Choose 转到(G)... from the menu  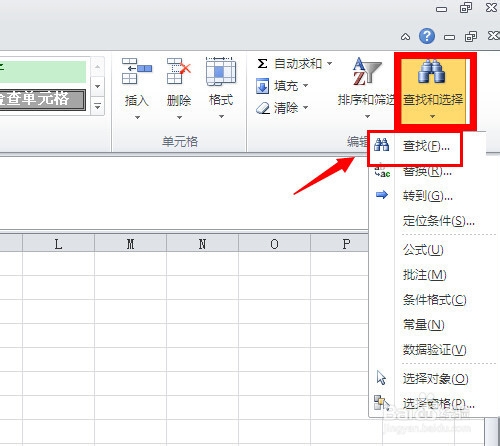point(427,196)
